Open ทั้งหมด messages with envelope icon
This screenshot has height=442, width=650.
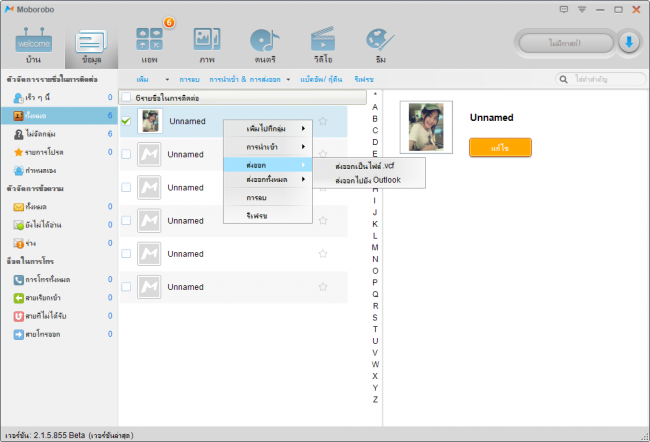(59, 206)
